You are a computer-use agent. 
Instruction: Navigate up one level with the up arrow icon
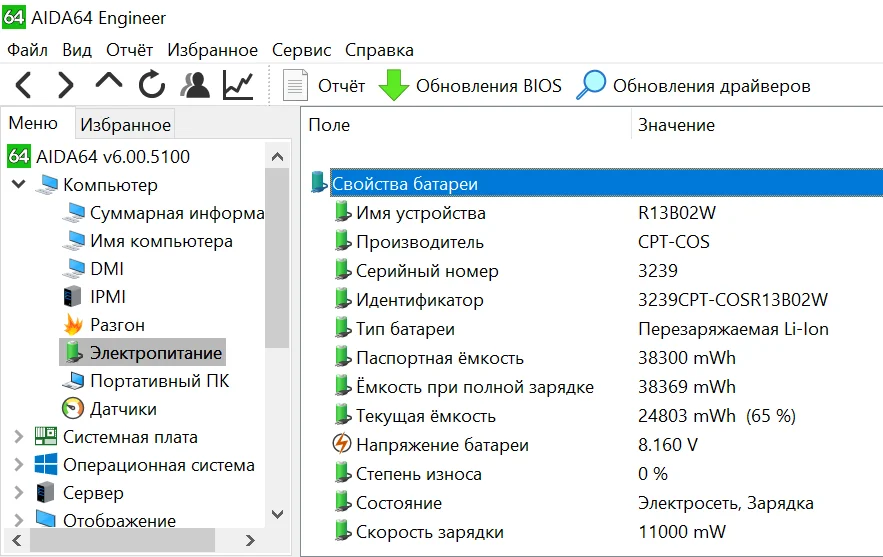[109, 81]
